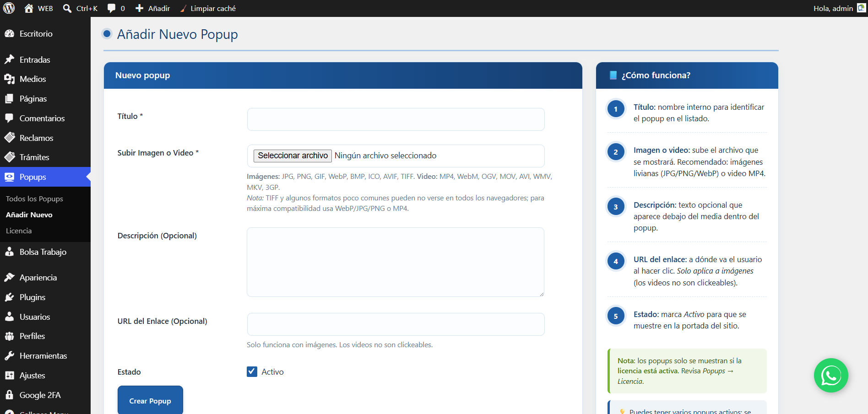
Task: Click the Comentarios speech bubble icon
Action: point(9,118)
